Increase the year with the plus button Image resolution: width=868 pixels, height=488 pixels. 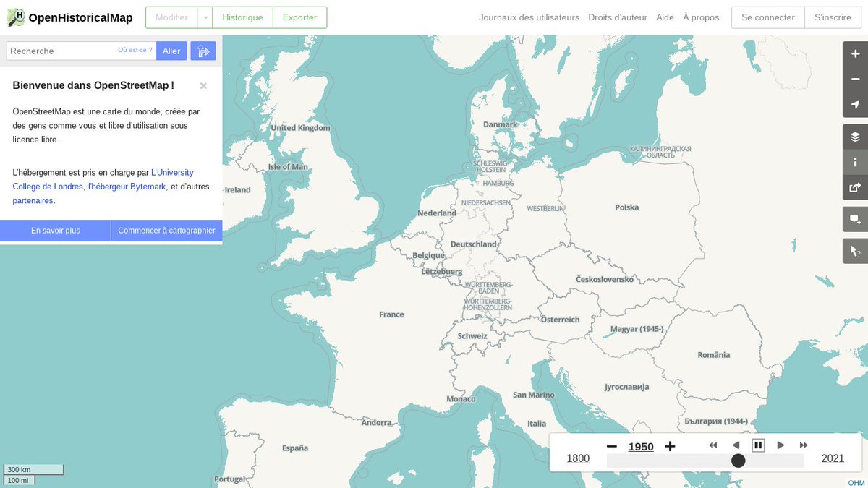tap(670, 446)
